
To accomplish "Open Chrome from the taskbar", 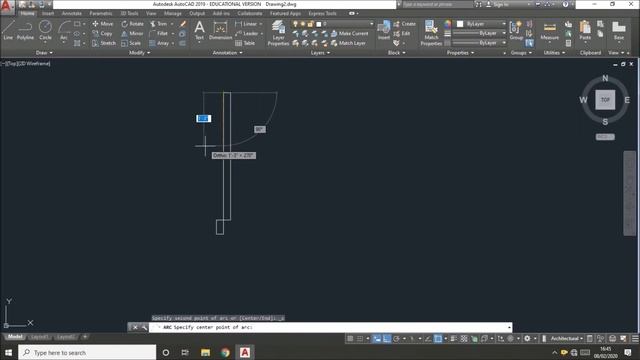I will pos(225,352).
